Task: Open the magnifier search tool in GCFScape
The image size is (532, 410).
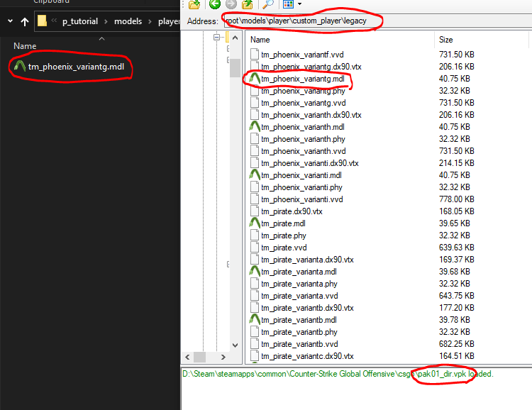Action: pyautogui.click(x=268, y=4)
